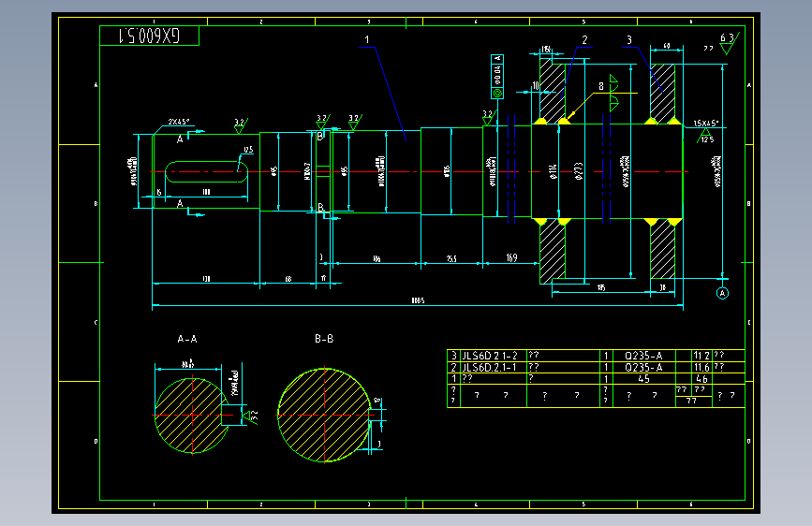Select the Φ114 diameter dimension
This screenshot has width=812, height=526.
tap(554, 171)
